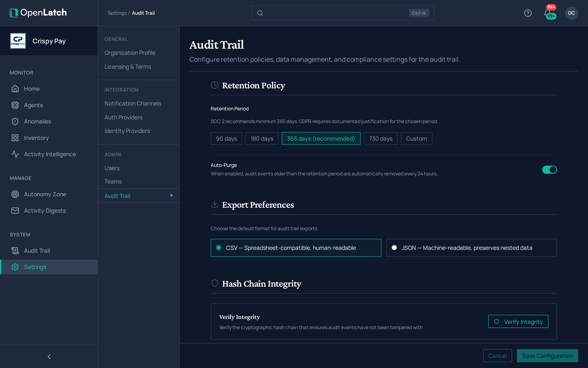Choose 180 days retention period
588x368 pixels.
tap(262, 138)
